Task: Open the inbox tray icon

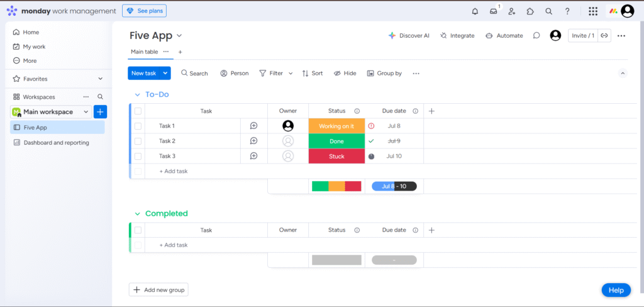Action: tap(493, 11)
